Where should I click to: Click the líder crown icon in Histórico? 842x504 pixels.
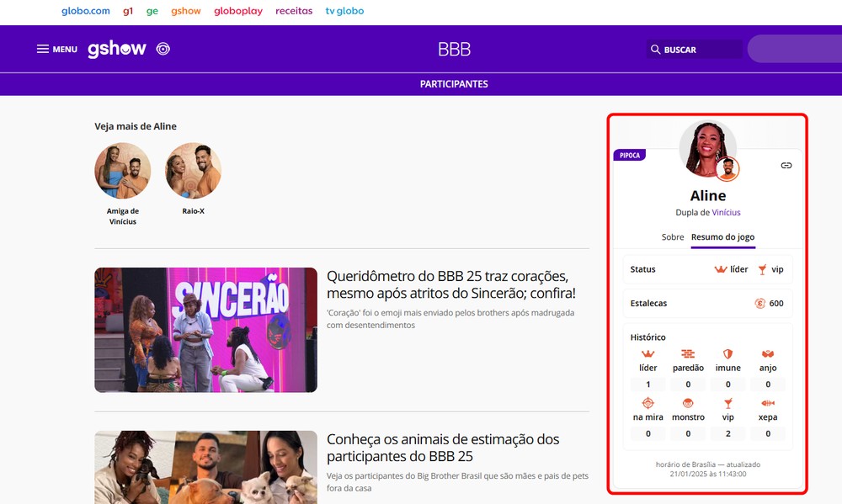pyautogui.click(x=648, y=353)
